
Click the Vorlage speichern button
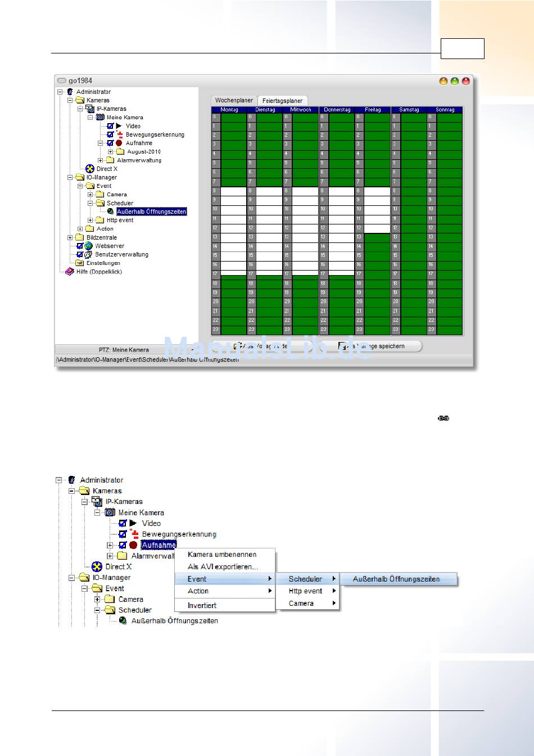[x=371, y=346]
